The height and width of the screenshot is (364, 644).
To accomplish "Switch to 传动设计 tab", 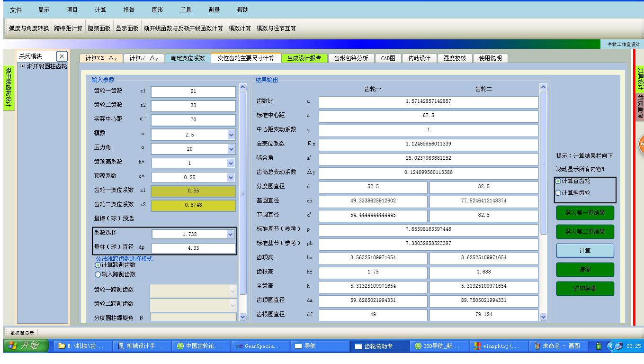I will click(x=419, y=58).
